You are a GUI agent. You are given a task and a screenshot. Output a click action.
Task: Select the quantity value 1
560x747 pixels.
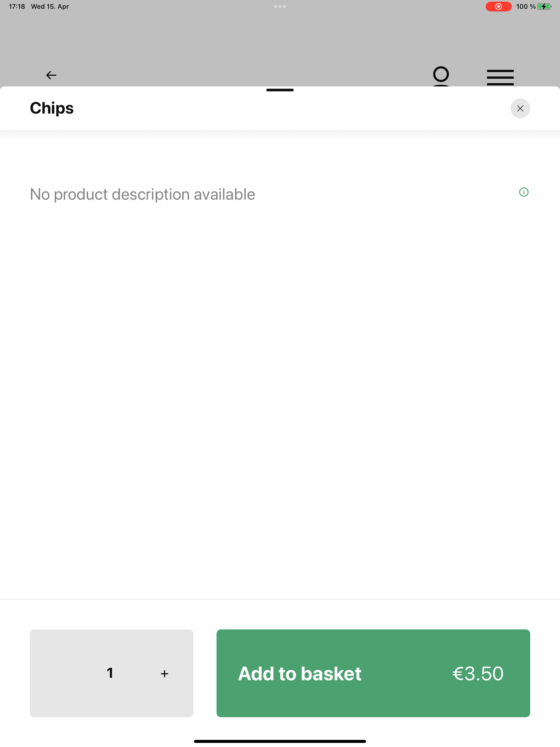point(110,673)
